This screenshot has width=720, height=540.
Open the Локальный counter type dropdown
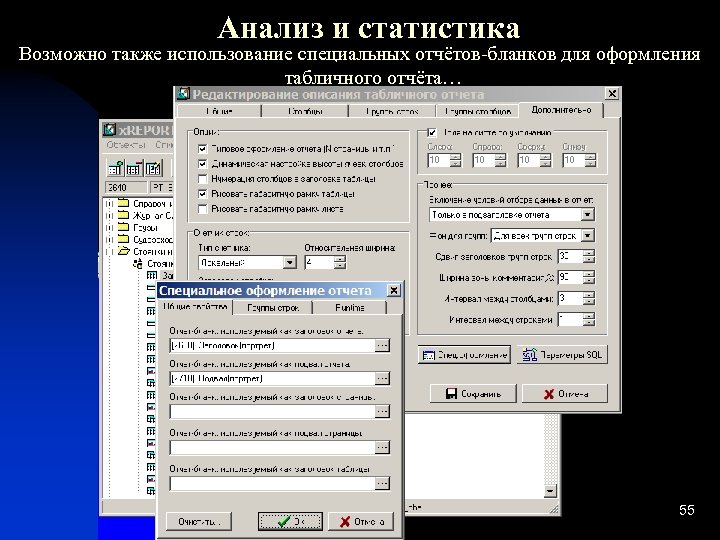[x=290, y=262]
